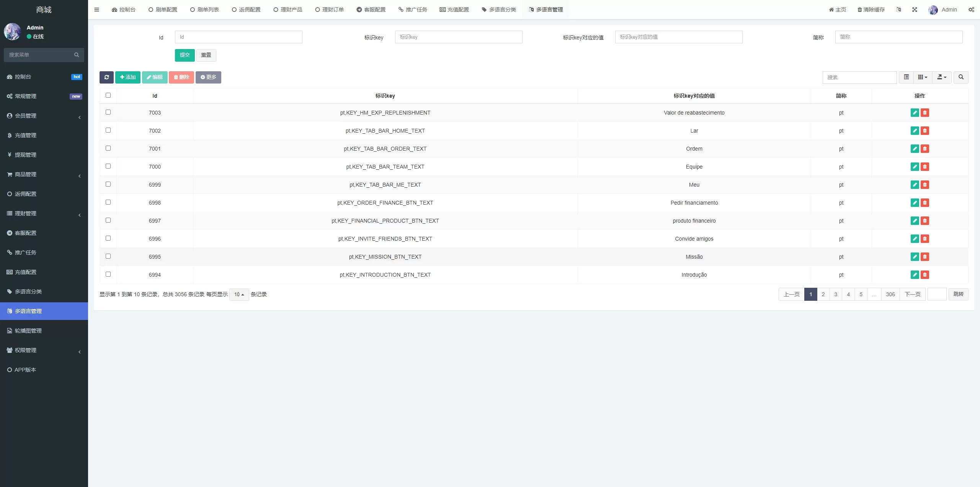Open the fullscreen icon in the top bar
980x487 pixels.
915,9
